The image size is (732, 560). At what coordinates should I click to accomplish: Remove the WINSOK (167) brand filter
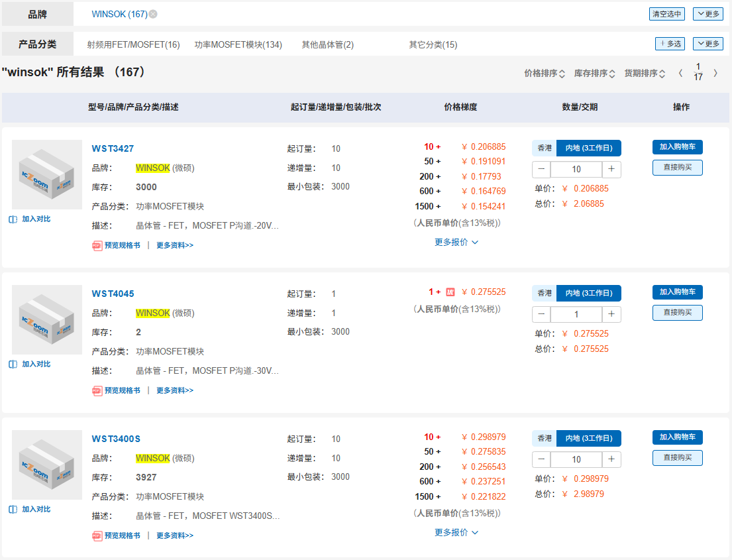point(152,14)
